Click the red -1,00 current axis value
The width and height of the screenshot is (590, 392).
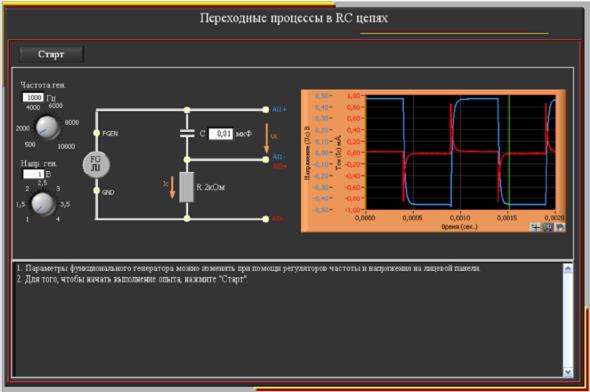pyautogui.click(x=353, y=210)
